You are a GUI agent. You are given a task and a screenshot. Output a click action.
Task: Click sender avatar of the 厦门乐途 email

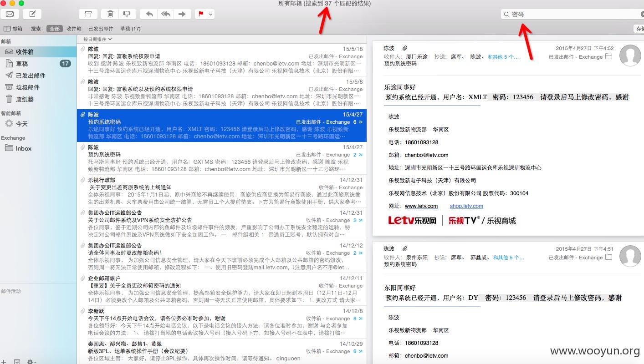(631, 56)
